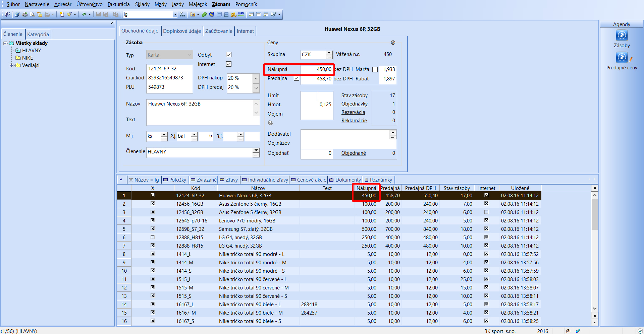Viewport: 644px width, 334px height.
Task: Toggle the Predajná price checkbox
Action: pos(297,78)
